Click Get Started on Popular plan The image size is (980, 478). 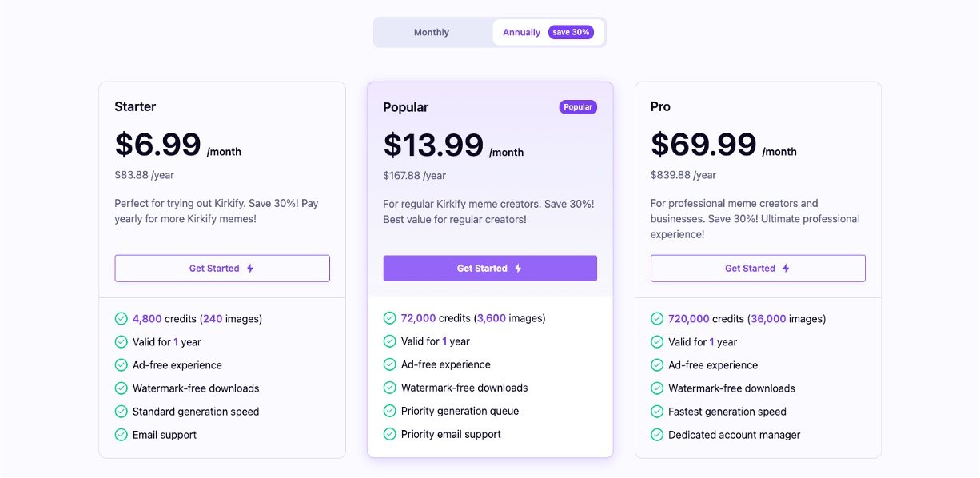pyautogui.click(x=490, y=269)
